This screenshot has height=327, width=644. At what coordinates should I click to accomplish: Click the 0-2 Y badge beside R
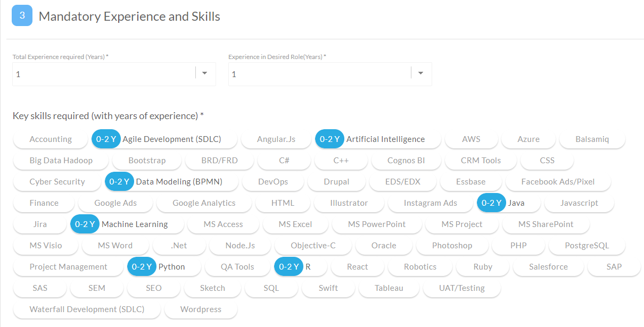click(x=288, y=267)
